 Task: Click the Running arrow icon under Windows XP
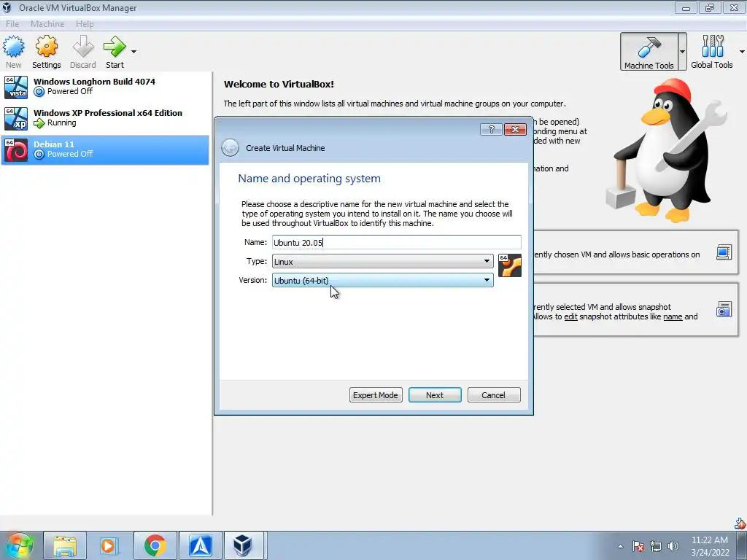39,122
